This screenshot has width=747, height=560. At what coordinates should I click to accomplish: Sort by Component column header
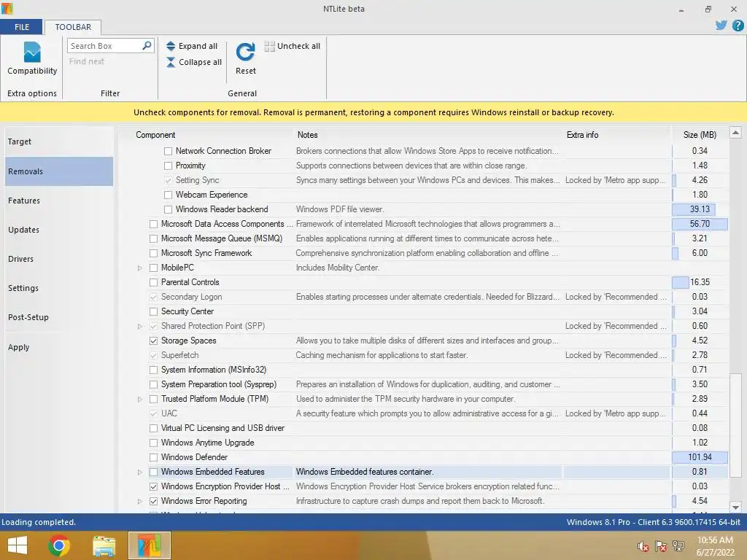pyautogui.click(x=155, y=135)
